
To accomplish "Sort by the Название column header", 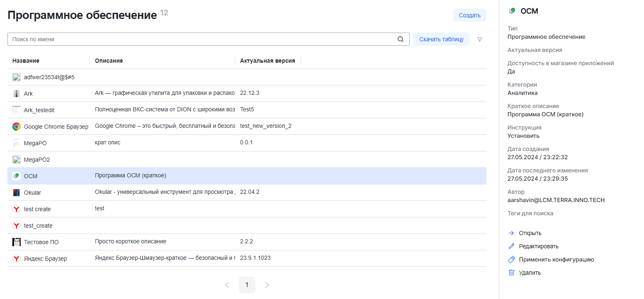I will pyautogui.click(x=26, y=61).
